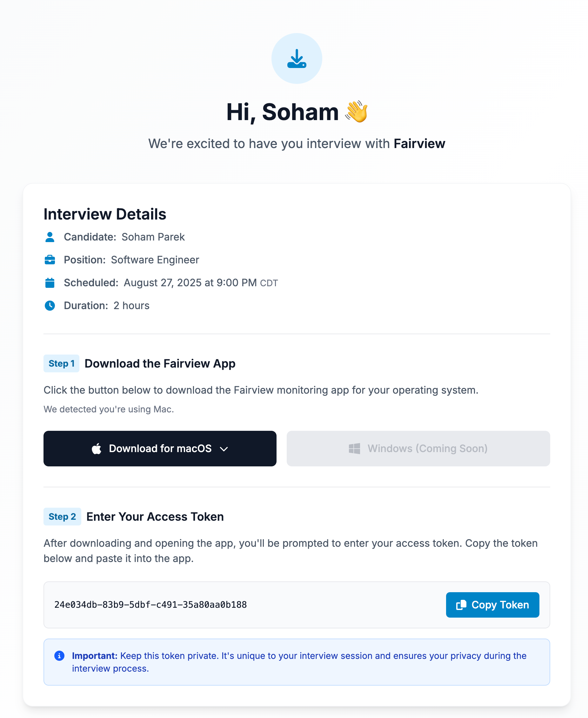Click the info icon beside Important

pyautogui.click(x=59, y=656)
